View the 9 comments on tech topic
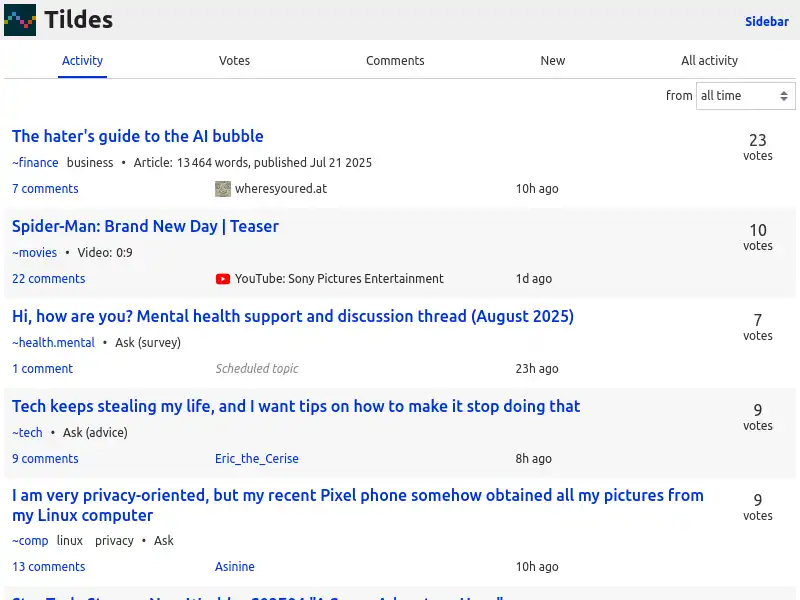This screenshot has height=600, width=800. (45, 459)
